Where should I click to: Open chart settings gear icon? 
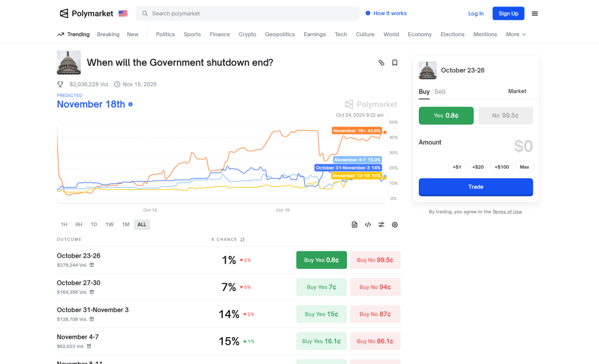tap(395, 224)
